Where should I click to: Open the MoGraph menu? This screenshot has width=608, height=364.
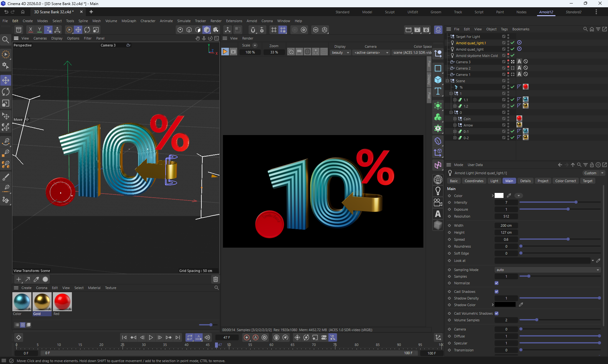pyautogui.click(x=129, y=21)
